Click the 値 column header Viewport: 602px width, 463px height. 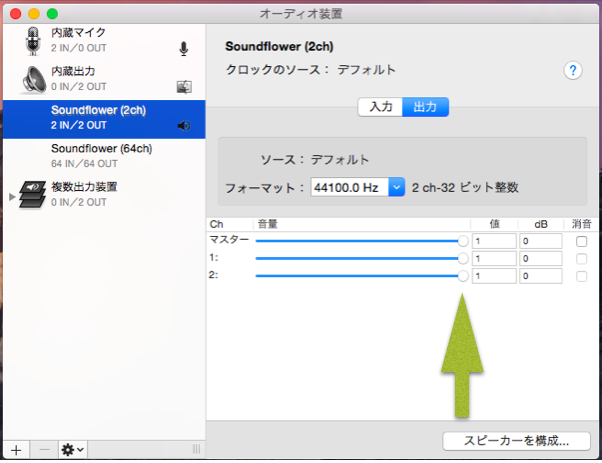(494, 224)
